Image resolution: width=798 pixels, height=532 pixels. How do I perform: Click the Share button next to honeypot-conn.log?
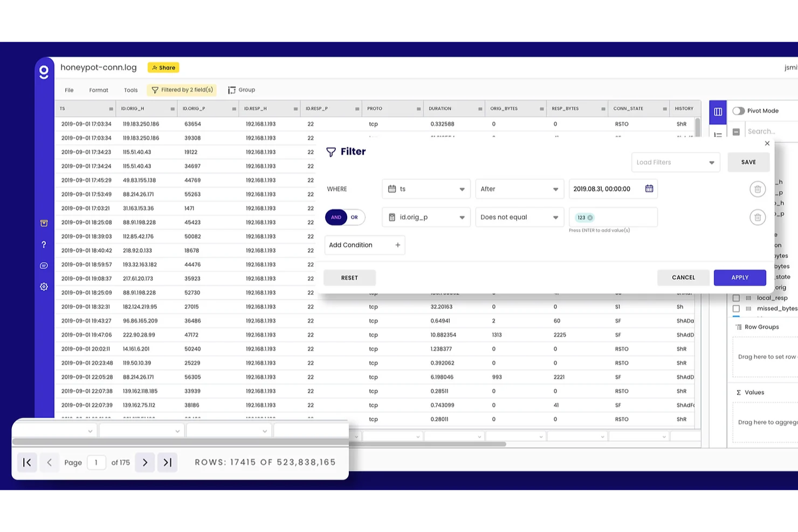tap(163, 67)
